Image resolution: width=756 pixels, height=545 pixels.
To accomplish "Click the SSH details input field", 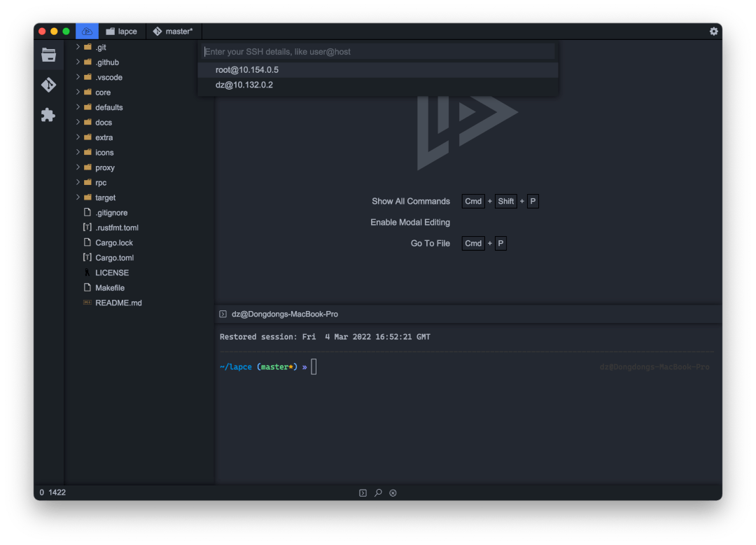I will (x=378, y=51).
